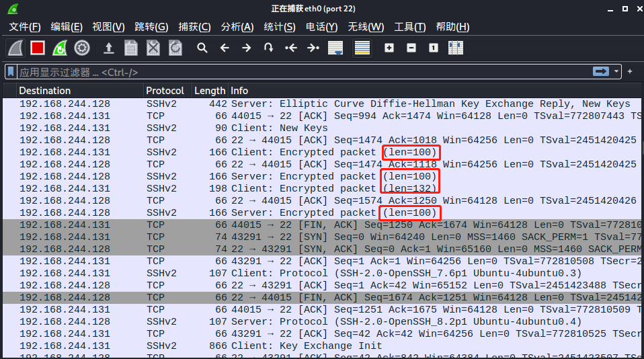Open the 无线(W) menu
Viewport: 644px width, 359px height.
pyautogui.click(x=366, y=27)
